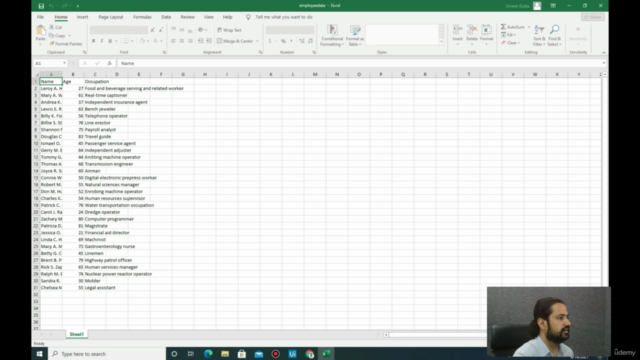The height and width of the screenshot is (360, 640).
Task: Switch to the Page Layout tab
Action: point(111,17)
